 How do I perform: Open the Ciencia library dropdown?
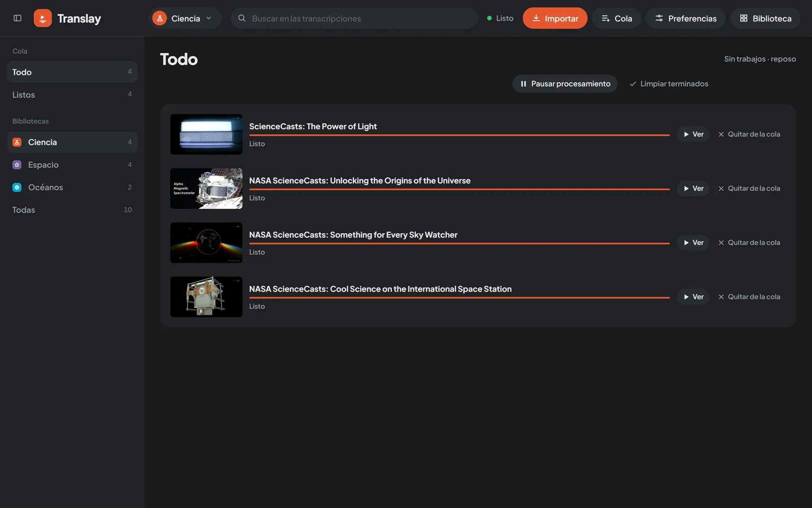(x=185, y=18)
